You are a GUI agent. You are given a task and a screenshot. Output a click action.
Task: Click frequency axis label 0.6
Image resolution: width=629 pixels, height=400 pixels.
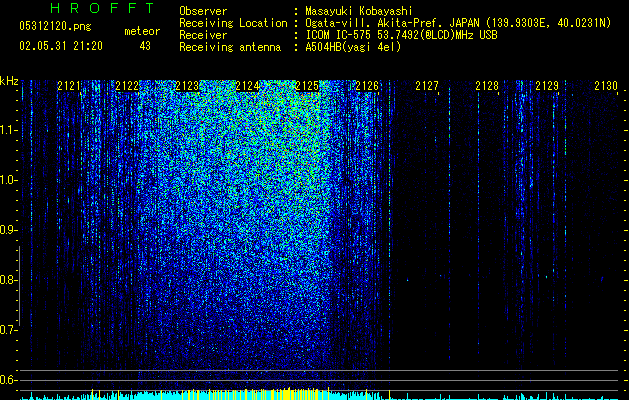(x=8, y=380)
